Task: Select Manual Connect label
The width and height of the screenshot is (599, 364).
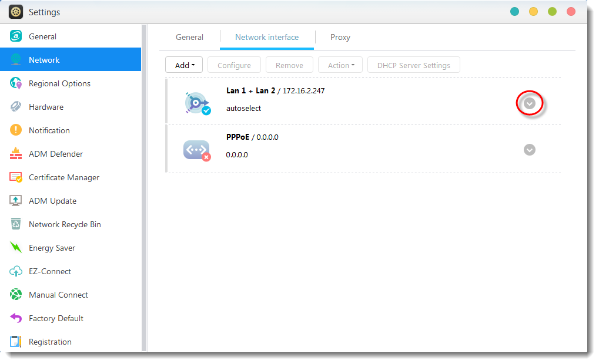Action: 58,295
